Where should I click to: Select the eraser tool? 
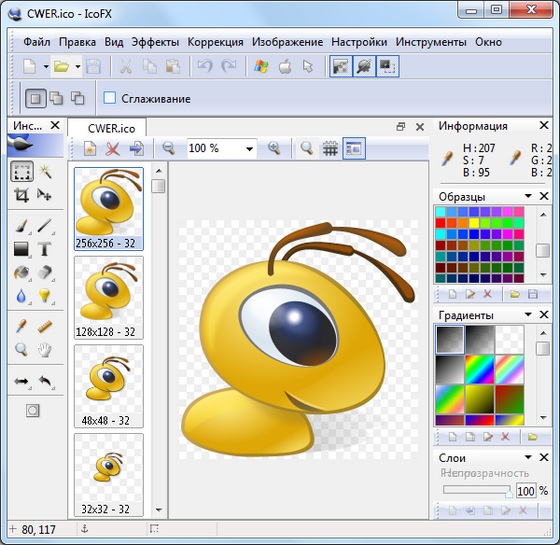pyautogui.click(x=45, y=272)
